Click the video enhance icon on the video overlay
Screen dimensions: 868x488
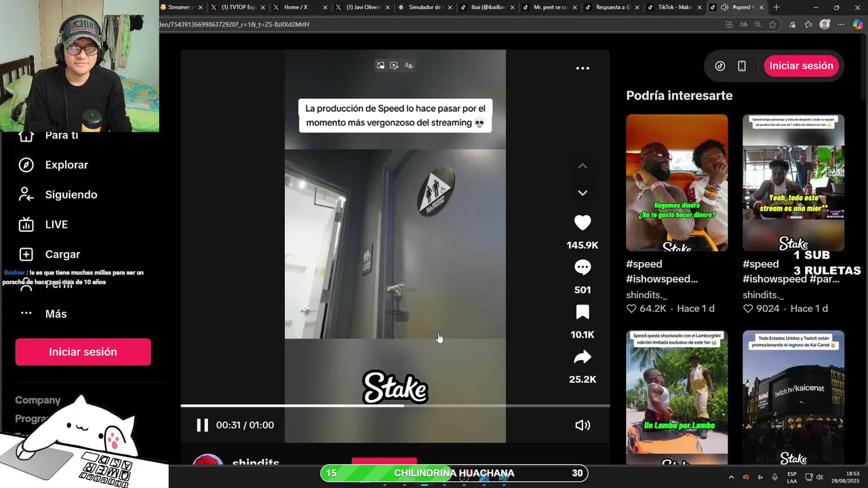(x=394, y=66)
